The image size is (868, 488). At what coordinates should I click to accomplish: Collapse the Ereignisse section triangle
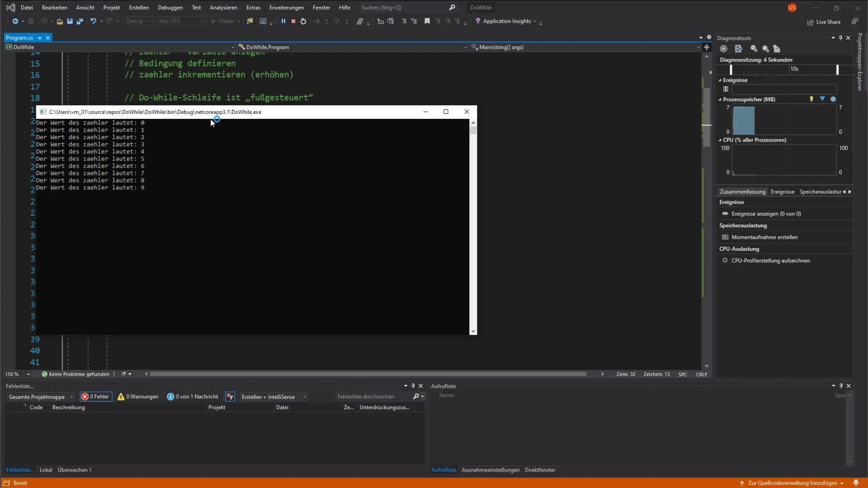tap(720, 80)
